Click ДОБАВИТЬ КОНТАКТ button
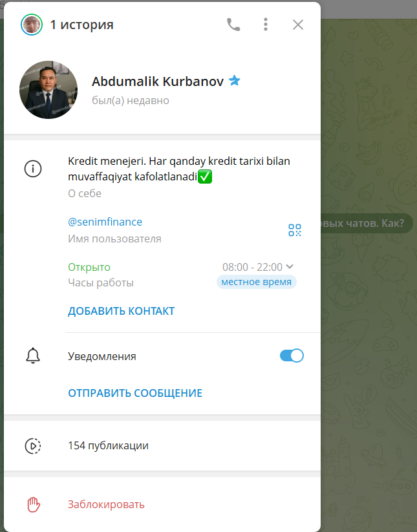This screenshot has height=532, width=417. 121,311
